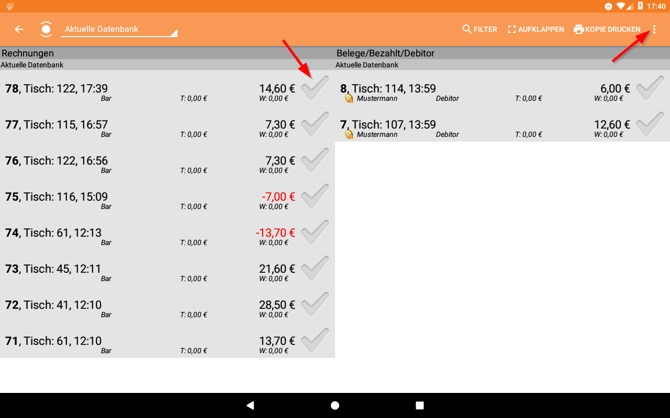670x418 pixels.
Task: Tap the hand icon on receipt 7
Action: coord(349,134)
